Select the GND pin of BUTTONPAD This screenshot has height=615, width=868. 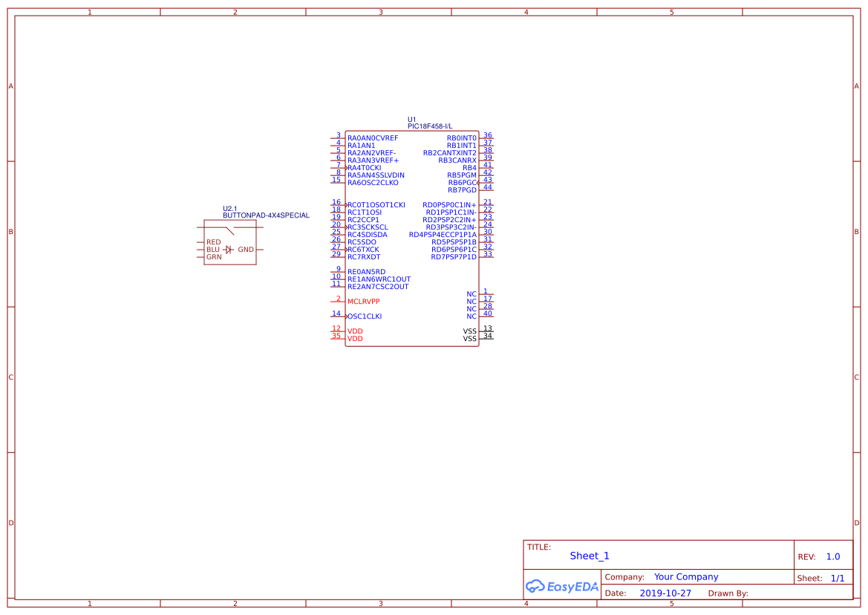pos(246,250)
